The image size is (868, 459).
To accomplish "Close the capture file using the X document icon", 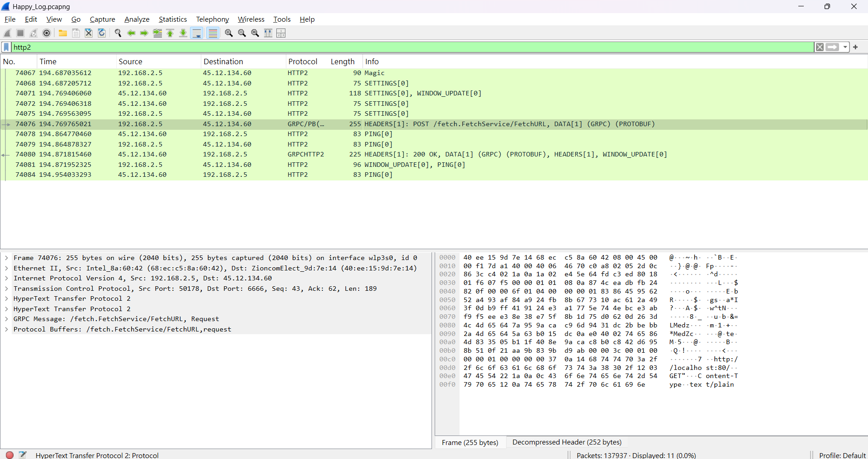I will point(89,33).
